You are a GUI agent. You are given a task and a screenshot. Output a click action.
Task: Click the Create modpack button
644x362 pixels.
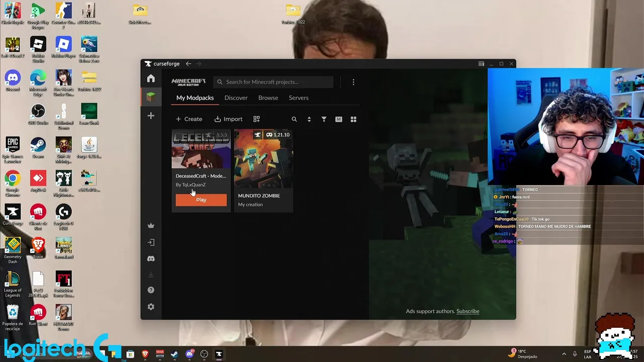[x=189, y=119]
